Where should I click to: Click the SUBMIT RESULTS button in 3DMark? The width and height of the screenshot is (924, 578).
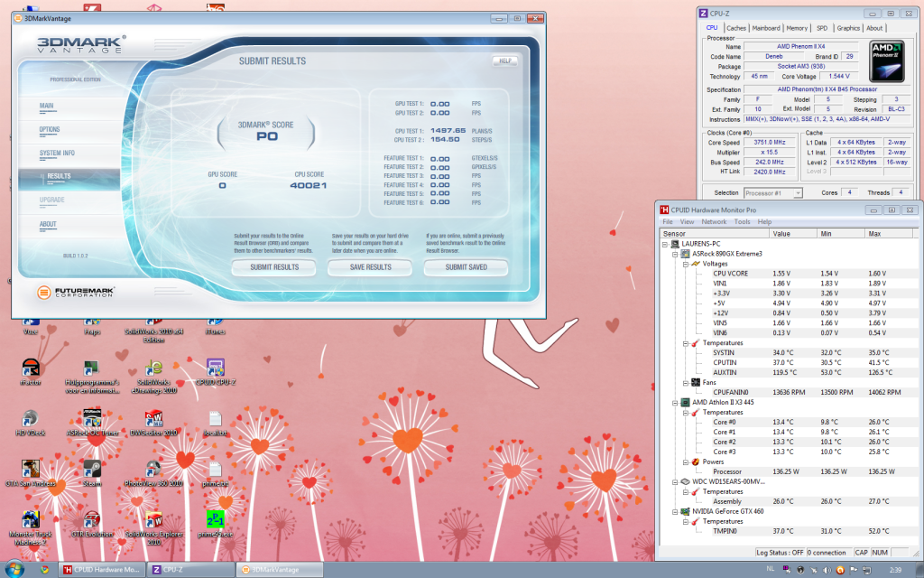tap(274, 267)
